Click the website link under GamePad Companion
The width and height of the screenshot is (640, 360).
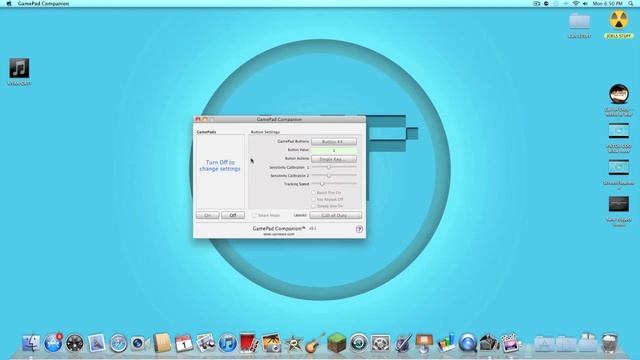click(x=279, y=234)
